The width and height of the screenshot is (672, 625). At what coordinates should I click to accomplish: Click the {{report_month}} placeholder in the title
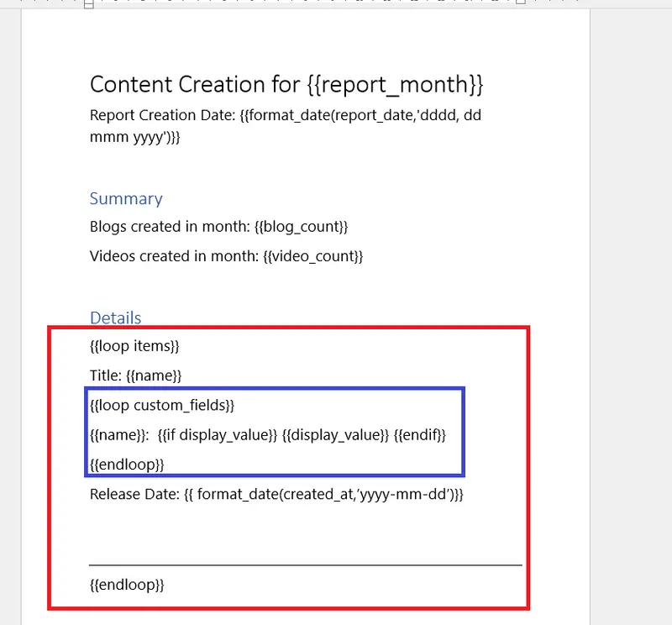click(395, 85)
